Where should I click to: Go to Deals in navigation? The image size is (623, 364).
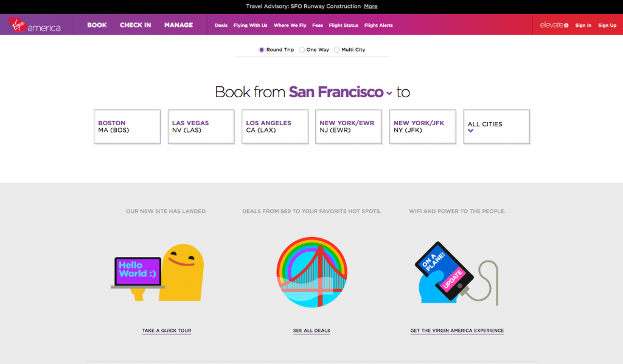pyautogui.click(x=221, y=26)
